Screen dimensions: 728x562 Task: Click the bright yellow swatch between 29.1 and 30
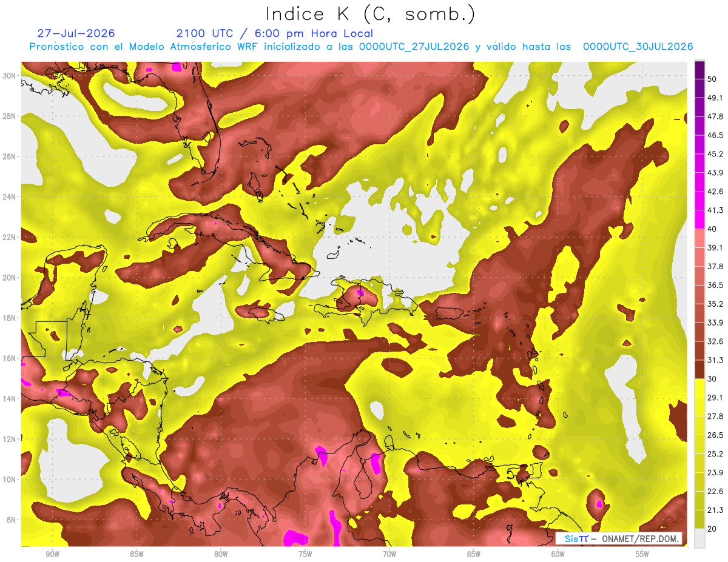tap(699, 388)
